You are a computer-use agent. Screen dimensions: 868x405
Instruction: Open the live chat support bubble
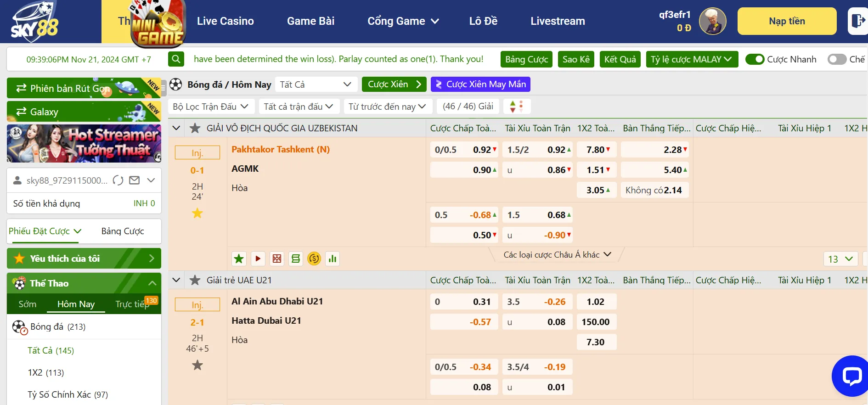(851, 376)
